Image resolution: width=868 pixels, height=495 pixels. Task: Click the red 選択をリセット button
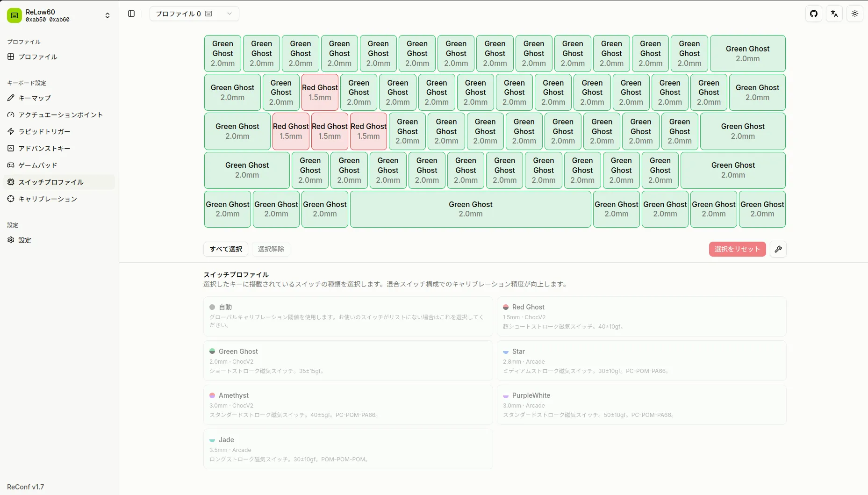click(x=737, y=249)
